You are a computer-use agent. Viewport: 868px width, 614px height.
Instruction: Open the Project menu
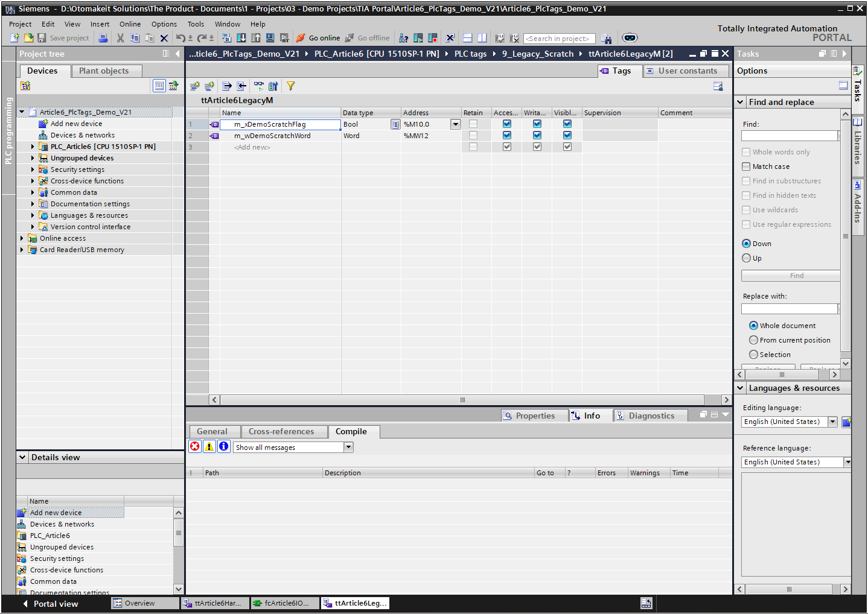click(21, 24)
